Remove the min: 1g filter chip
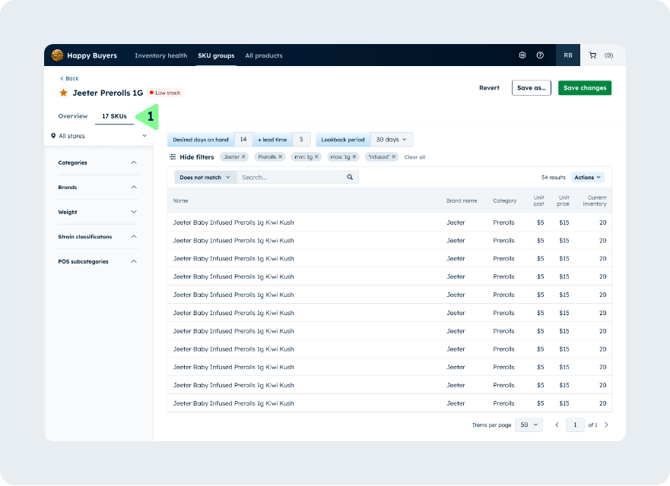This screenshot has height=486, width=670. click(x=317, y=157)
